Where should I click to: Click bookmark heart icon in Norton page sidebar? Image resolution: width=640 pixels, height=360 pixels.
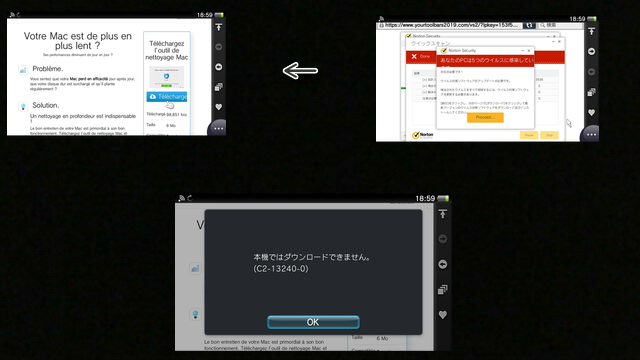click(x=591, y=112)
